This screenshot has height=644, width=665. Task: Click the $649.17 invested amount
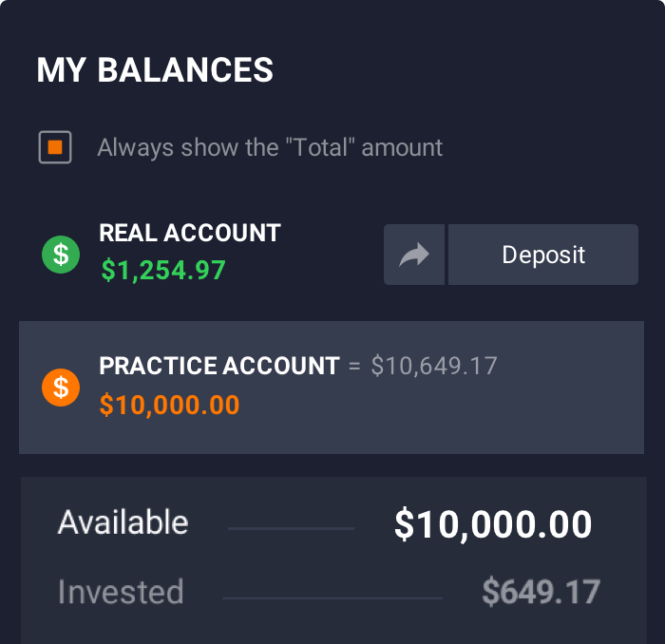point(541,591)
